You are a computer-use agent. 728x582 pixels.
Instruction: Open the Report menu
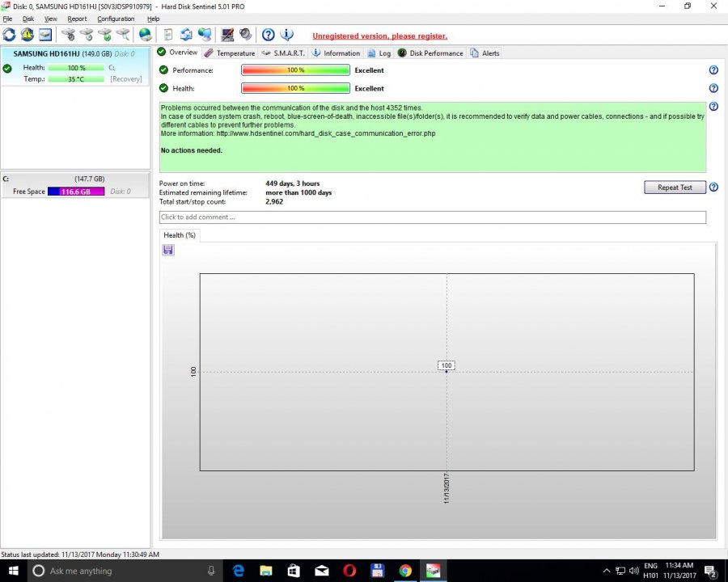click(x=77, y=19)
